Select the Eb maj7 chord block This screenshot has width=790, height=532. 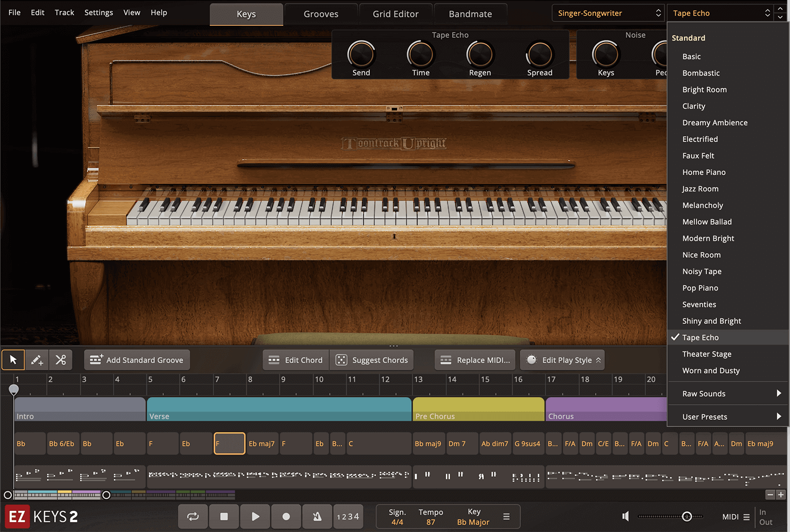tap(262, 444)
